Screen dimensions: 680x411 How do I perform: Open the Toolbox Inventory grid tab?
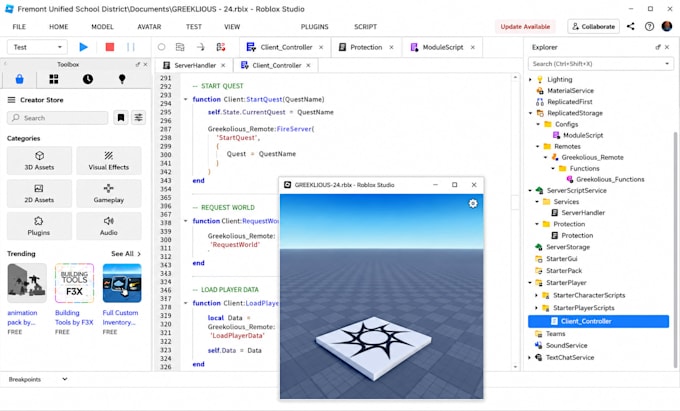[x=54, y=79]
